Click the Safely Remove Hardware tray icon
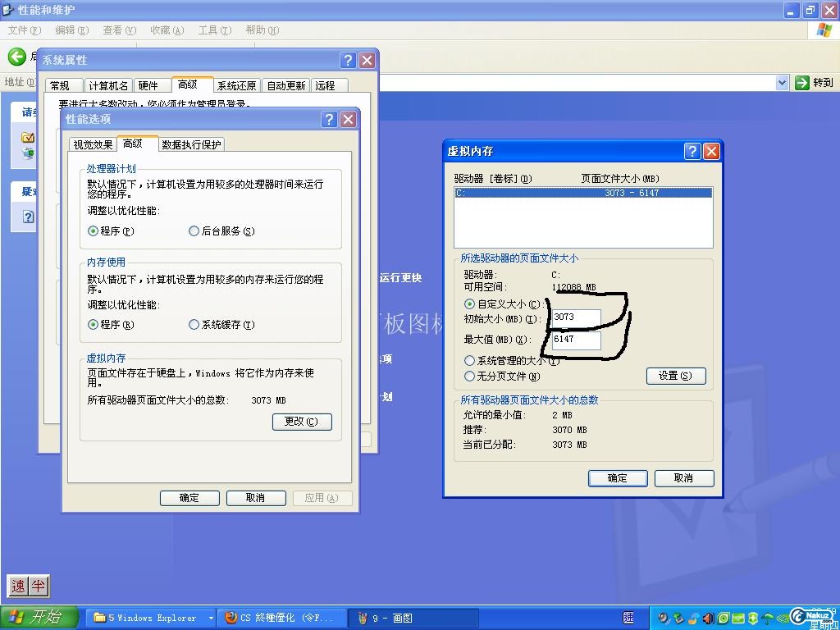This screenshot has width=840, height=630. [x=678, y=619]
